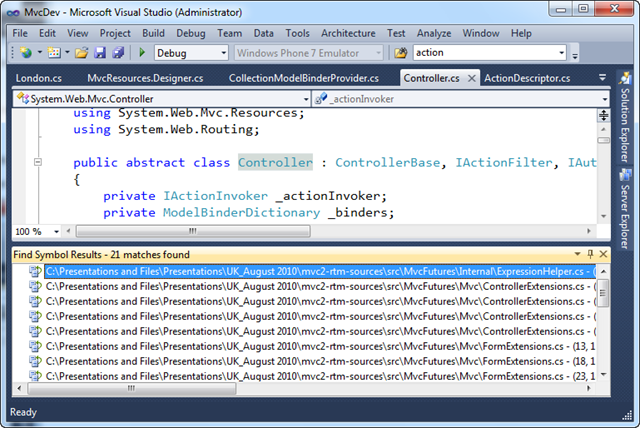Open the Team menu
640x428 pixels.
[229, 33]
